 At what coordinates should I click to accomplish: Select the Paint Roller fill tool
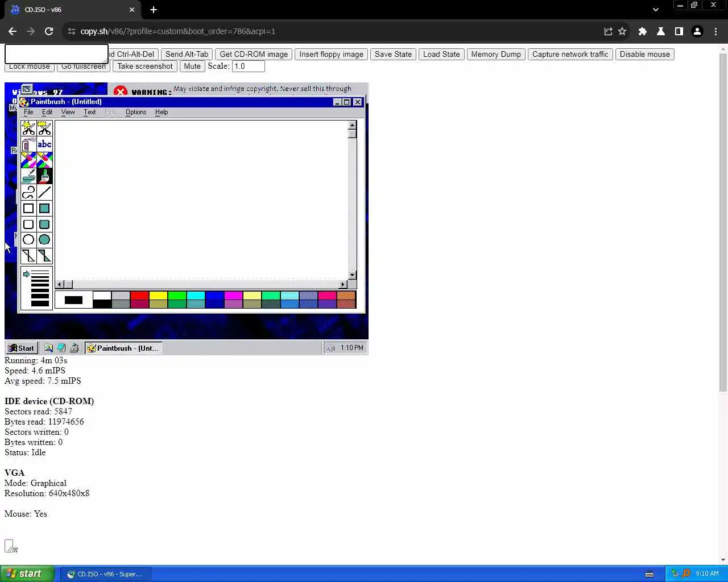(x=28, y=176)
